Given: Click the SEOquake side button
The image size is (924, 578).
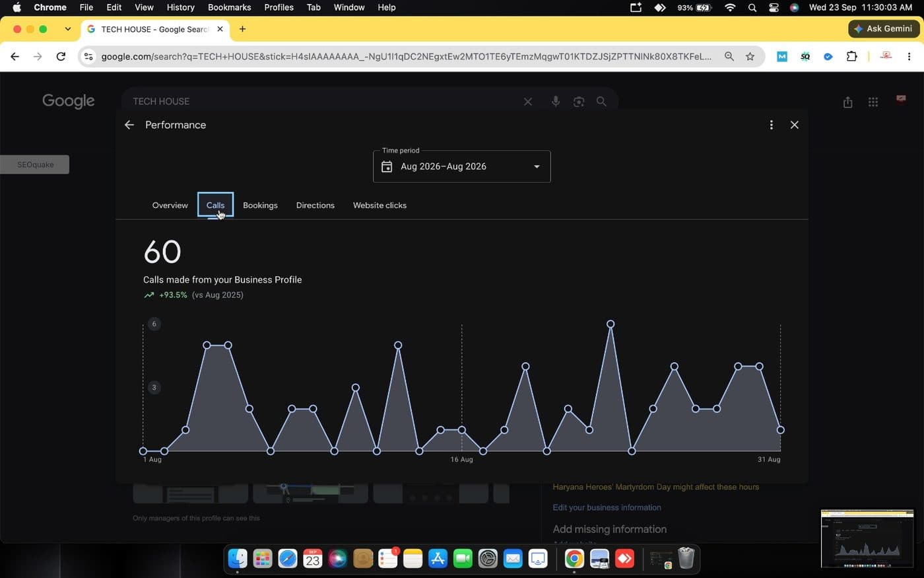Looking at the screenshot, I should click(35, 164).
